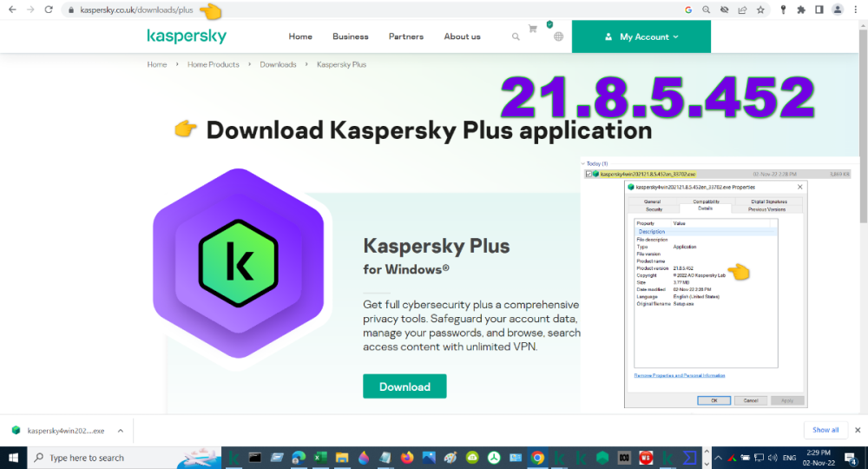Open the Windows Start button
This screenshot has width=868, height=469.
point(13,458)
